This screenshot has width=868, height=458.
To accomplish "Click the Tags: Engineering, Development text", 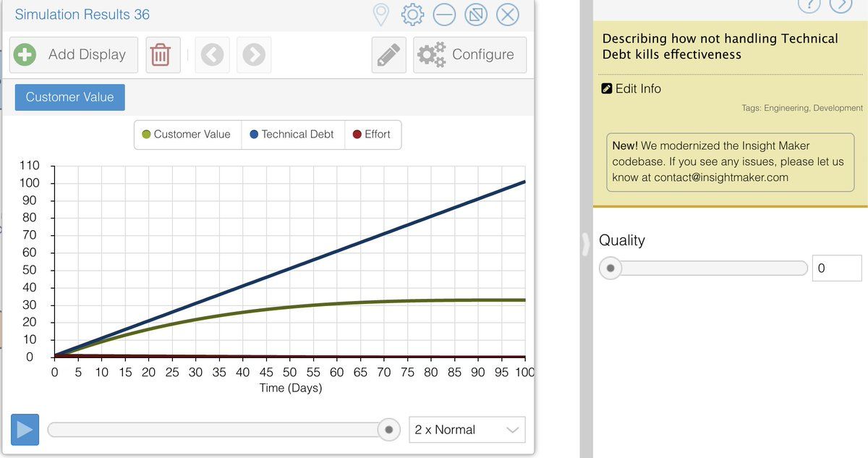I will [x=802, y=108].
